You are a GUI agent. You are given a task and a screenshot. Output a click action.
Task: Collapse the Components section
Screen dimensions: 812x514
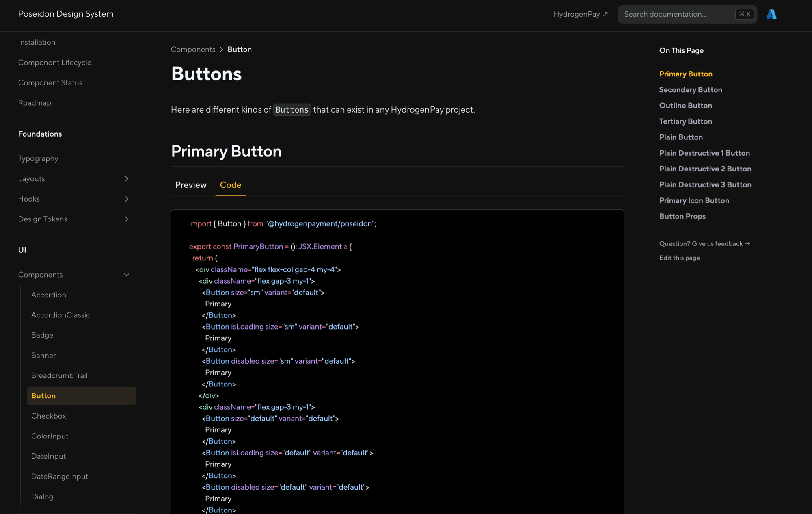[x=127, y=275]
